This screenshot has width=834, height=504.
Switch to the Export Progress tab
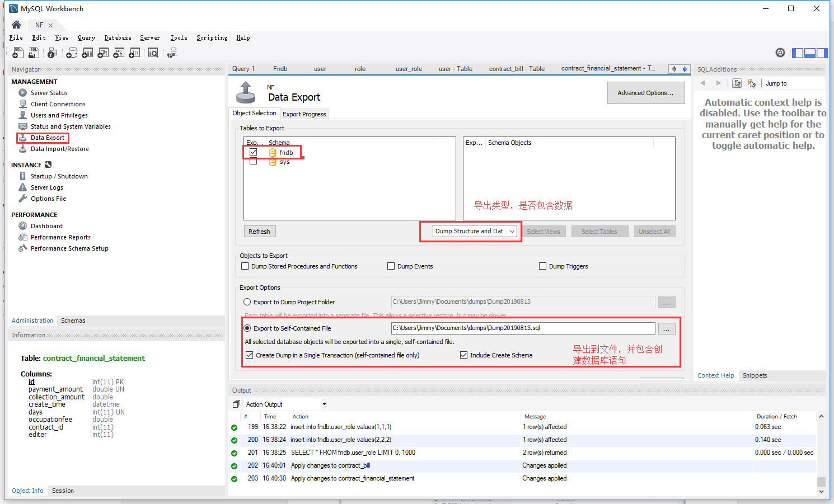(304, 114)
